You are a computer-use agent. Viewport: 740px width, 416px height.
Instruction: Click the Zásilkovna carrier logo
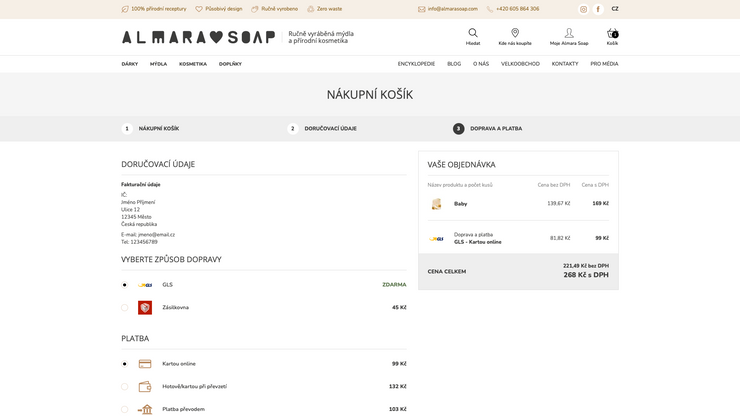[145, 308]
